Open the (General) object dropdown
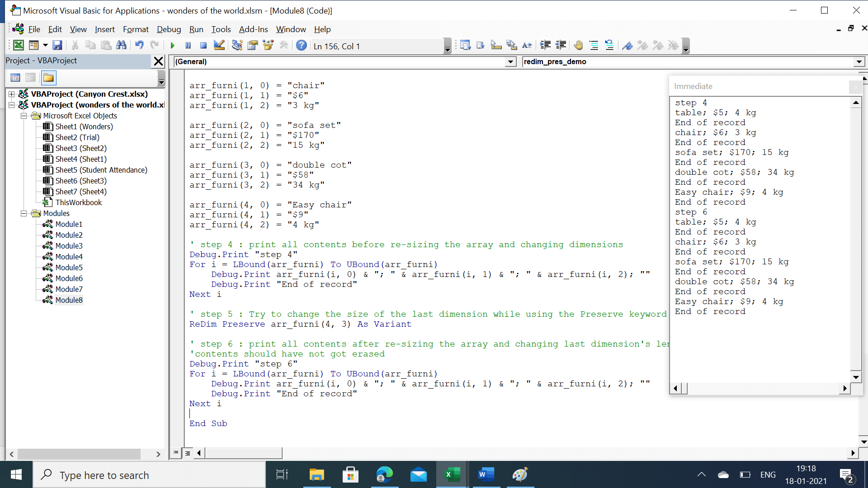This screenshot has width=868, height=488. coord(510,61)
